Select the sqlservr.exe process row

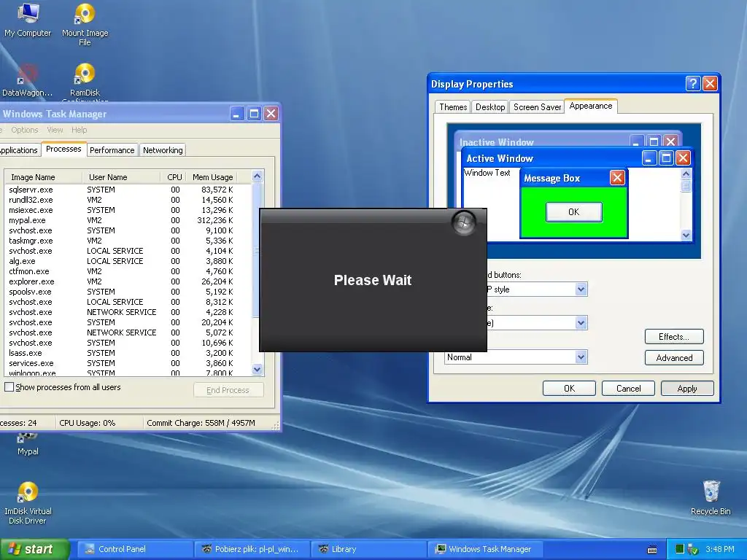point(128,190)
